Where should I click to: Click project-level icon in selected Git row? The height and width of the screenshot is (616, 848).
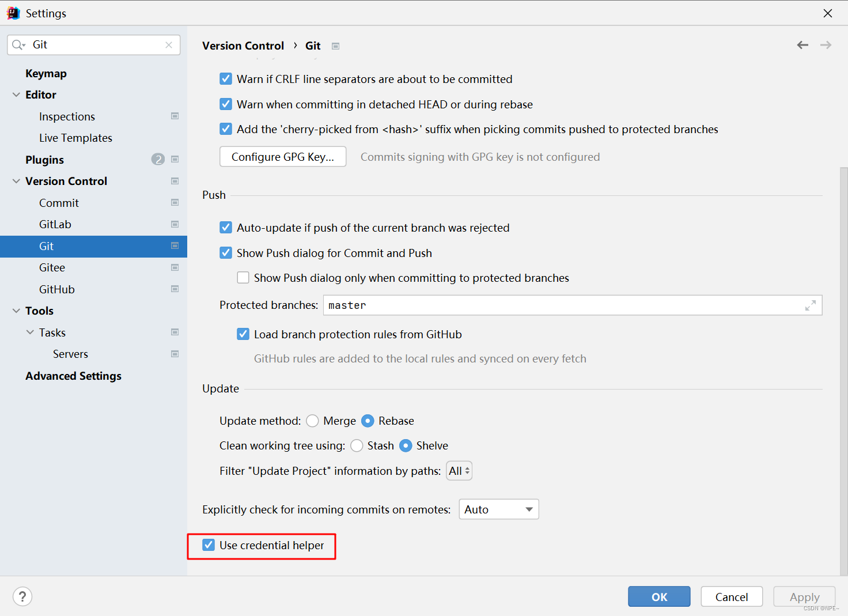click(175, 245)
